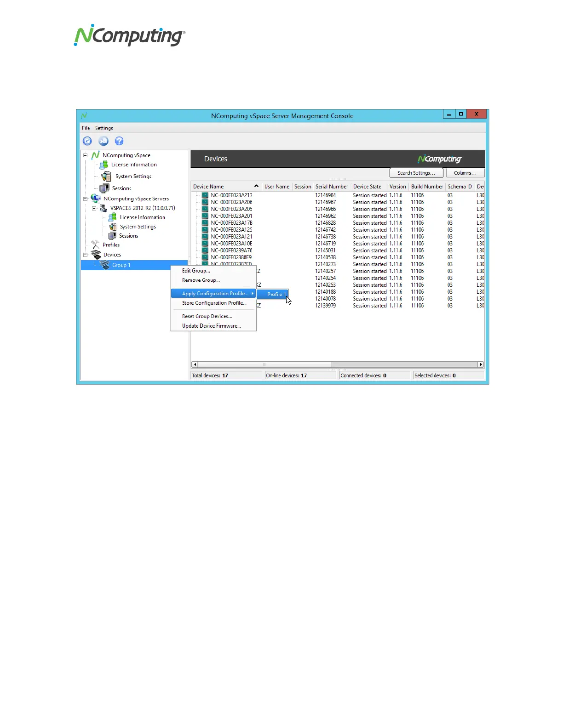Image resolution: width=563 pixels, height=728 pixels.
Task: Select the Profiles tree item
Action: [111, 245]
